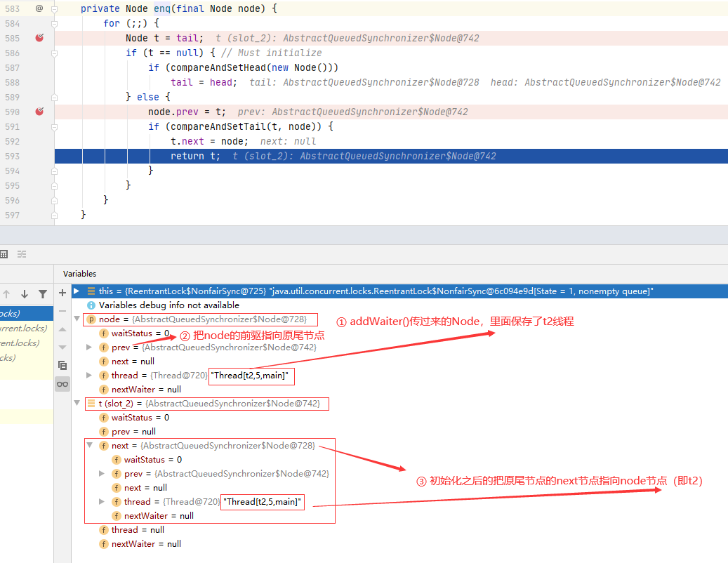Select nextWaiter = null under node variable

point(399,389)
